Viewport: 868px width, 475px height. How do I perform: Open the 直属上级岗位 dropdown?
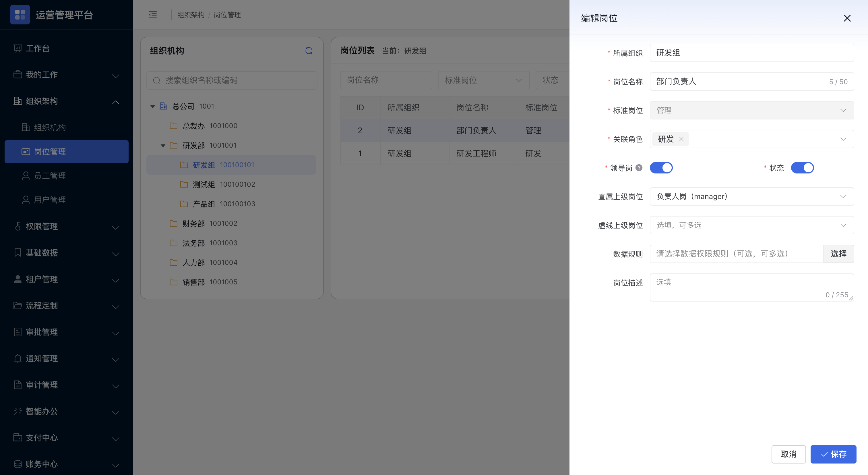pyautogui.click(x=752, y=196)
